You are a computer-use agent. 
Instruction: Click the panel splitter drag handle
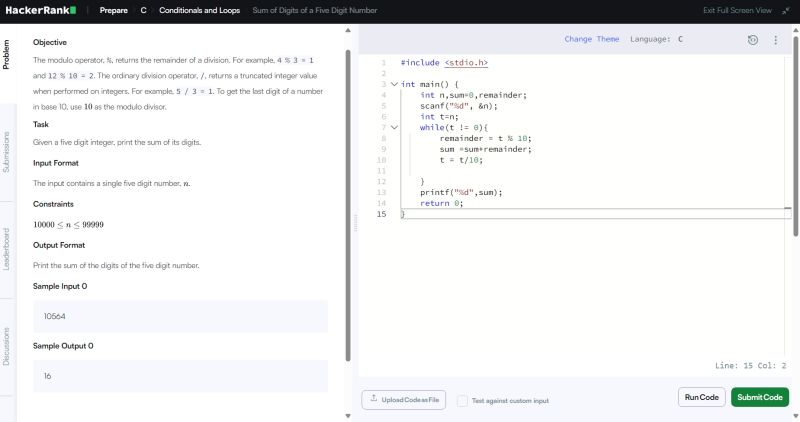(356, 222)
